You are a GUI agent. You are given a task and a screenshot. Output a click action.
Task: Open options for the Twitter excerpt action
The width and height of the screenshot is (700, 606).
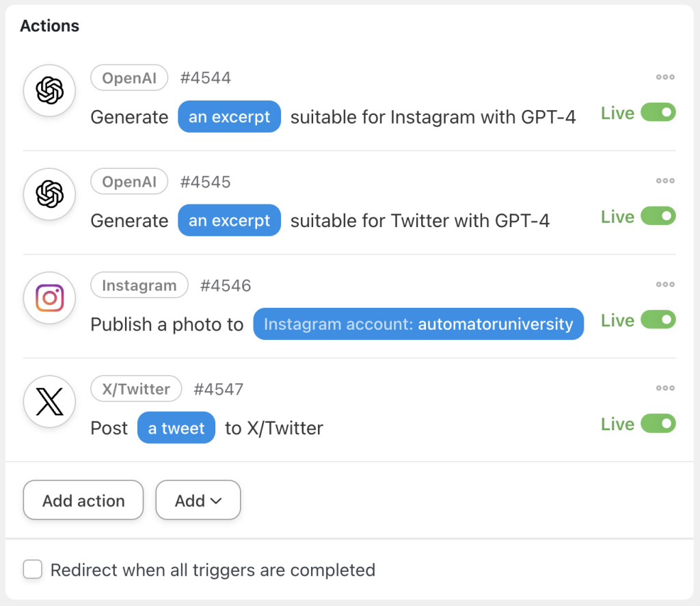click(x=664, y=181)
